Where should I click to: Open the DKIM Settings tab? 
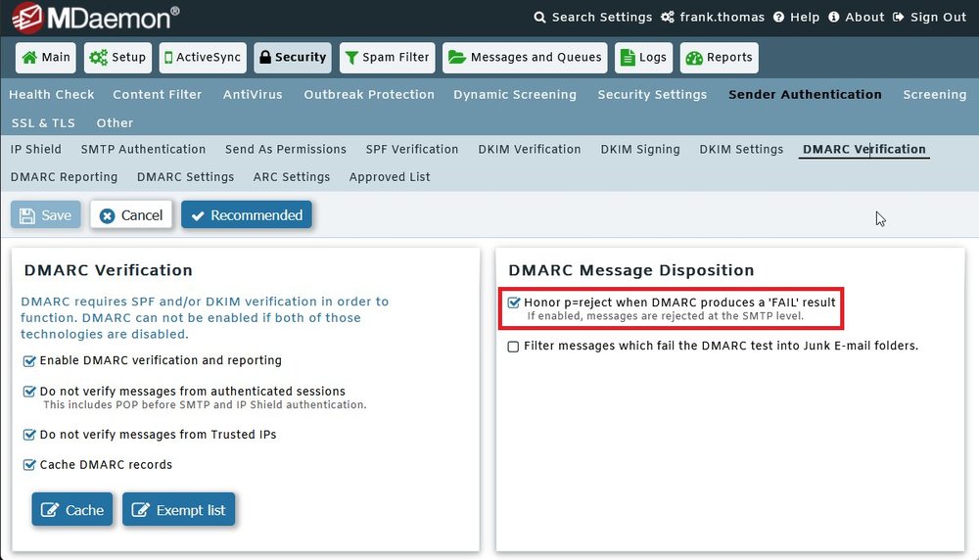[741, 149]
